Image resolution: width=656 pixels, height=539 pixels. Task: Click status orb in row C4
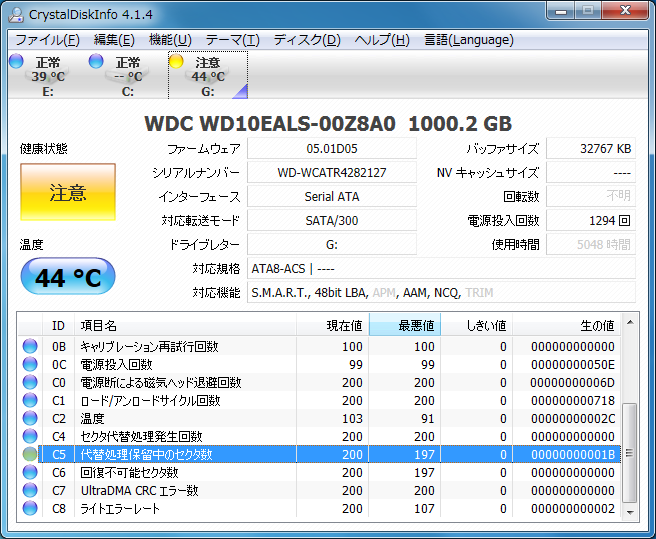click(30, 436)
